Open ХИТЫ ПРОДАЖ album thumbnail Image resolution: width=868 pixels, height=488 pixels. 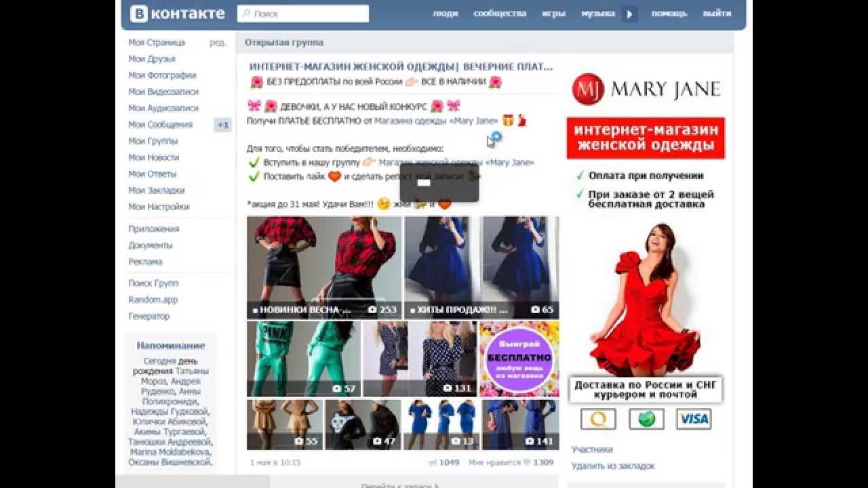[481, 268]
